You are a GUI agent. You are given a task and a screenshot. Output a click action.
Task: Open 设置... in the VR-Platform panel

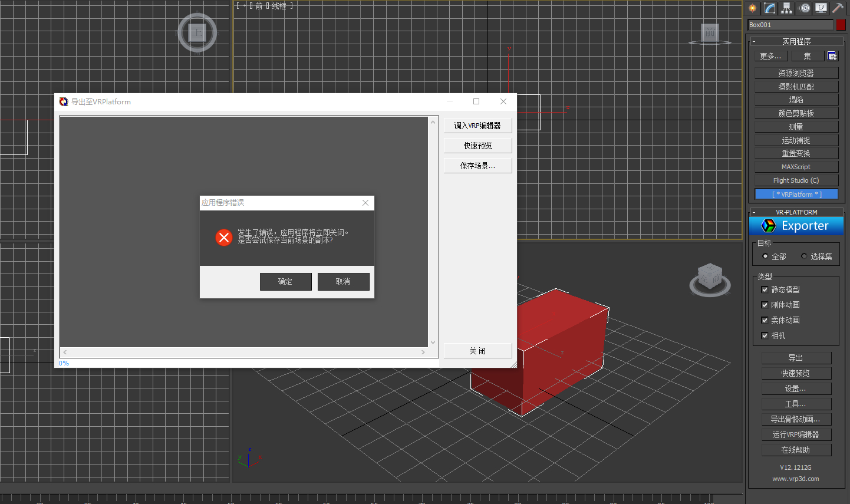[796, 388]
